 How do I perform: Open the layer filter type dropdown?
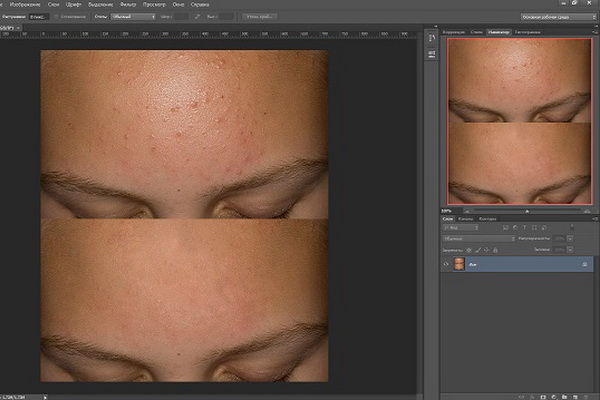click(x=462, y=228)
